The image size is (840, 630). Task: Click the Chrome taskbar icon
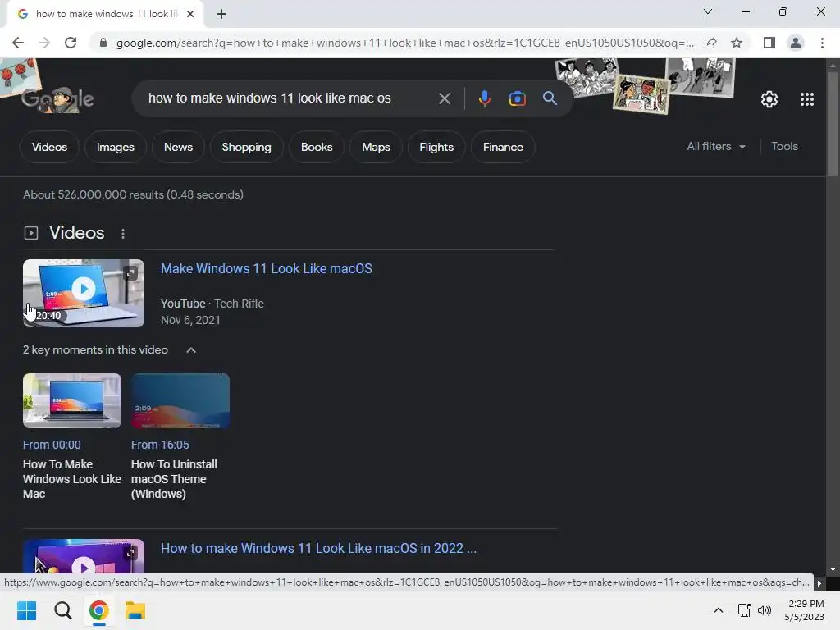[98, 610]
